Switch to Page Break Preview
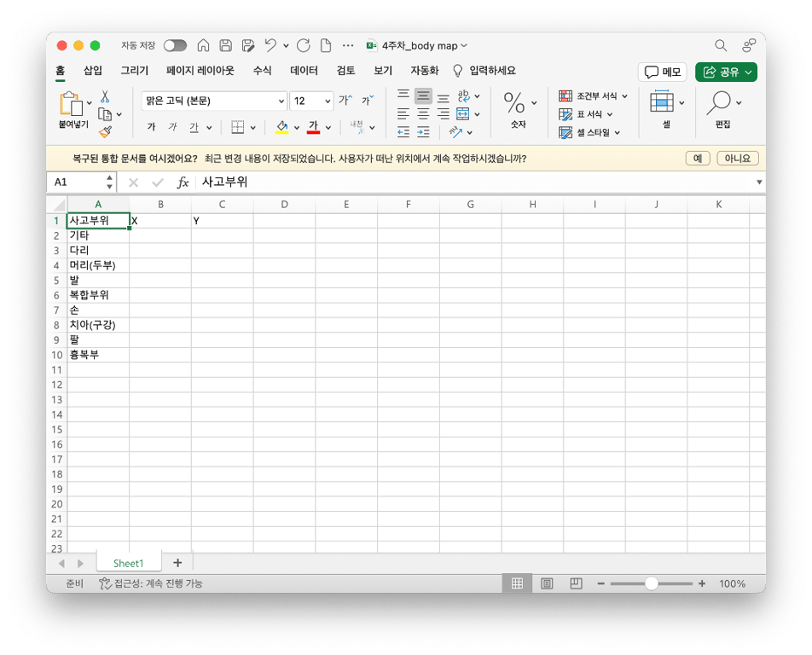The height and width of the screenshot is (655, 812). pos(576,583)
